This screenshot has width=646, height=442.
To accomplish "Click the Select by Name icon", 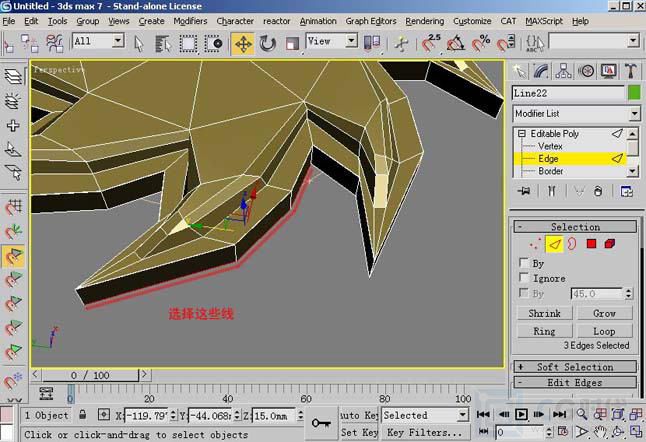I will click(x=163, y=43).
